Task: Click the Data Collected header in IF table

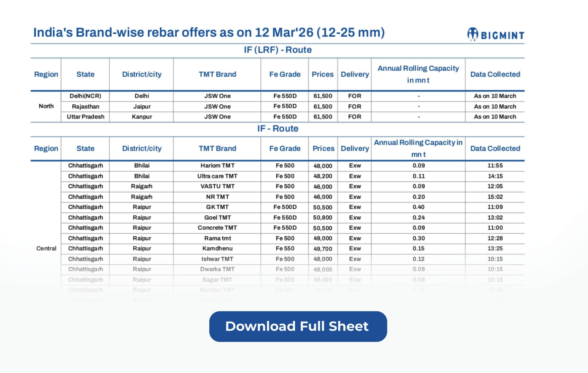Action: (x=495, y=148)
